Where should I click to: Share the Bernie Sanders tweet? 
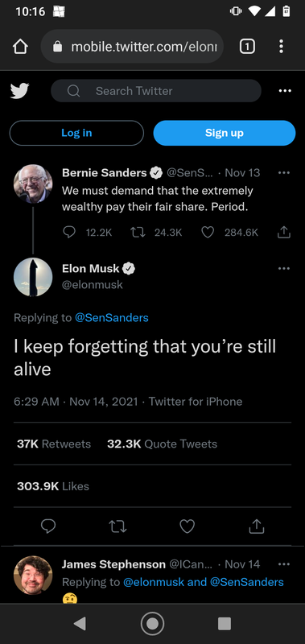pyautogui.click(x=284, y=233)
